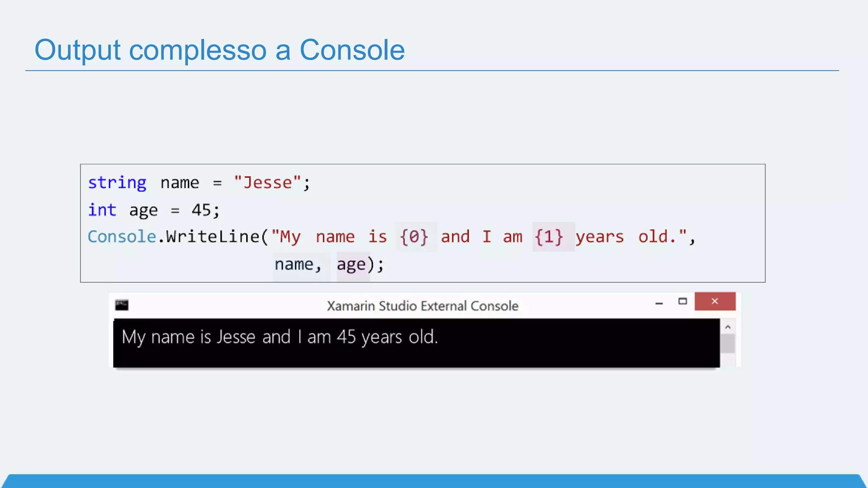
Task: Click the console vertical scrollbar thumb
Action: tap(728, 343)
